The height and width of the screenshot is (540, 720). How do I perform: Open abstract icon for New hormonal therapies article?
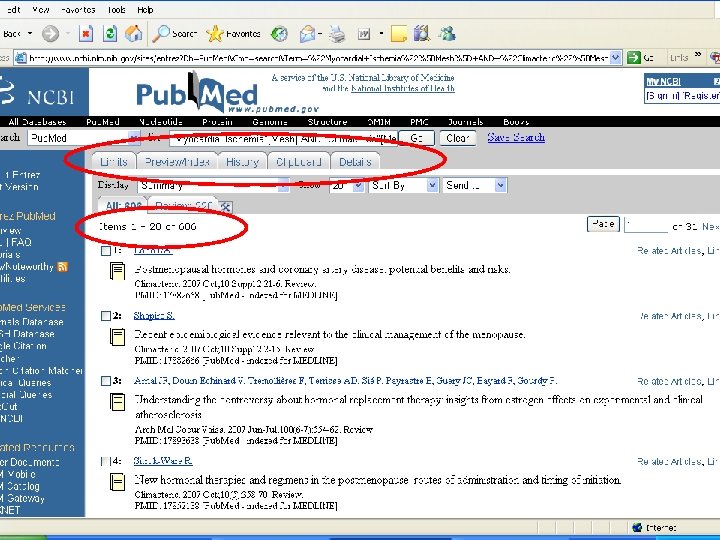click(x=117, y=482)
